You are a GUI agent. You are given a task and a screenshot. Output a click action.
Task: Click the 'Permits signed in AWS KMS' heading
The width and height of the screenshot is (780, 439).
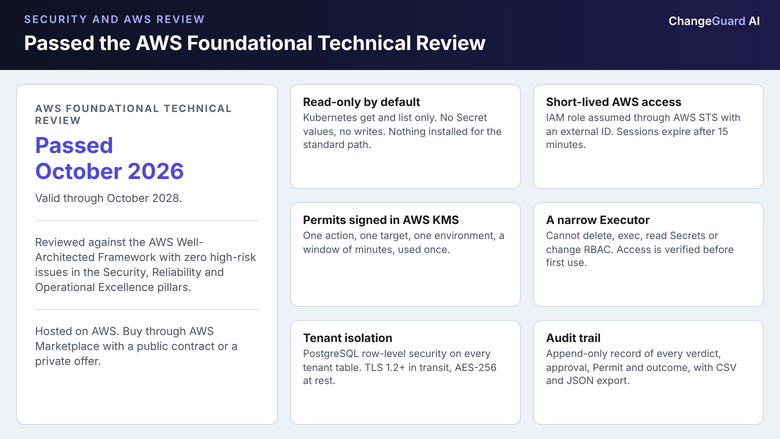pyautogui.click(x=381, y=220)
